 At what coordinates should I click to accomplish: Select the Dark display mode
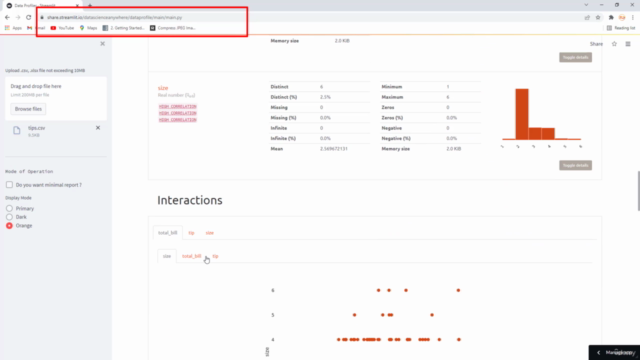(x=9, y=217)
